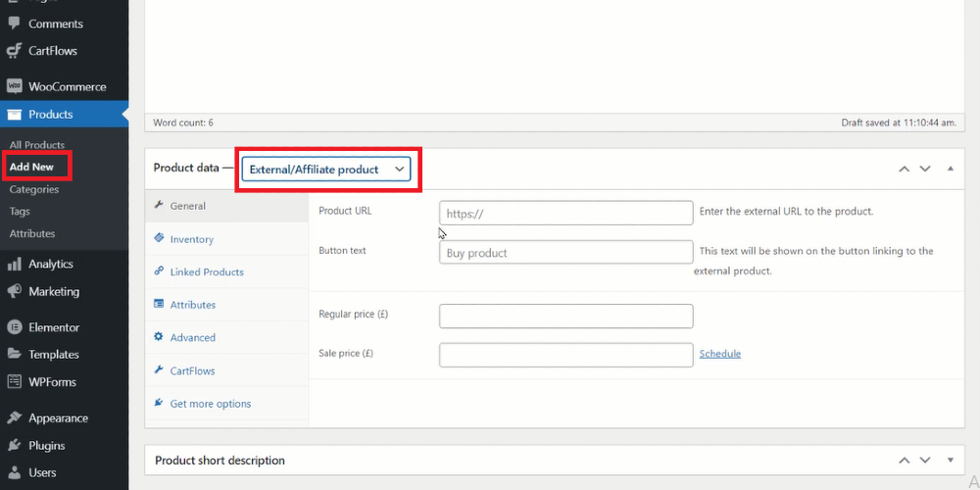Click the Schedule sale link

point(720,354)
